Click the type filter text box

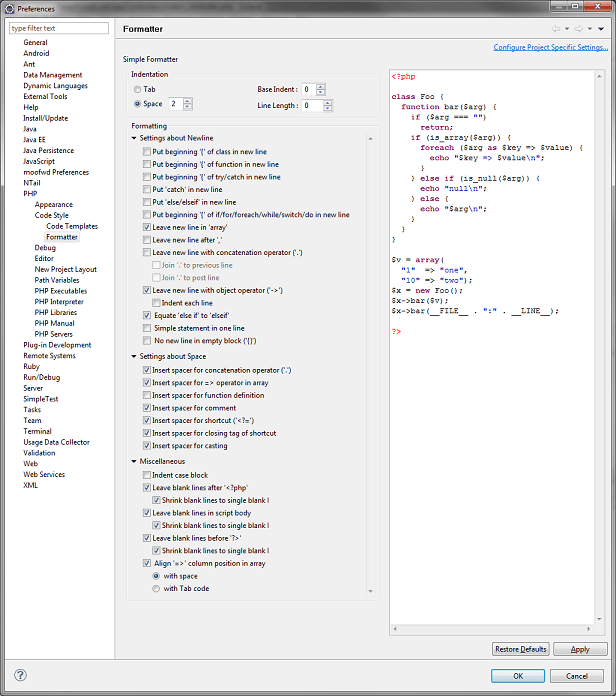pos(59,28)
